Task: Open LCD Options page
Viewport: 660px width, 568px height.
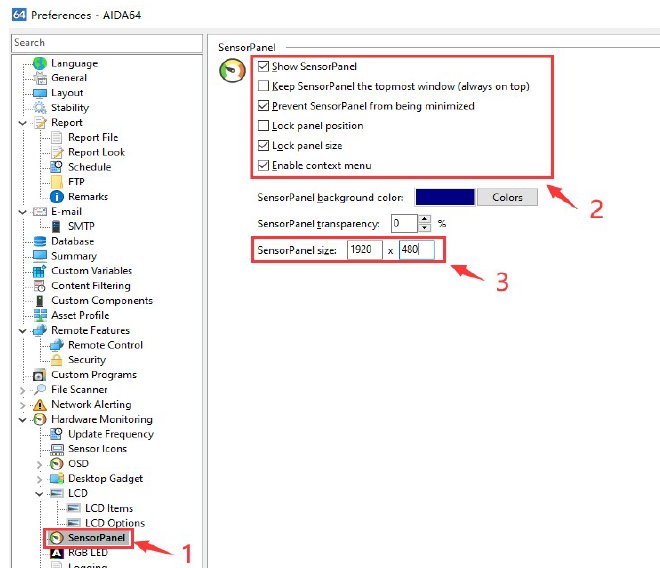Action: coord(114,523)
